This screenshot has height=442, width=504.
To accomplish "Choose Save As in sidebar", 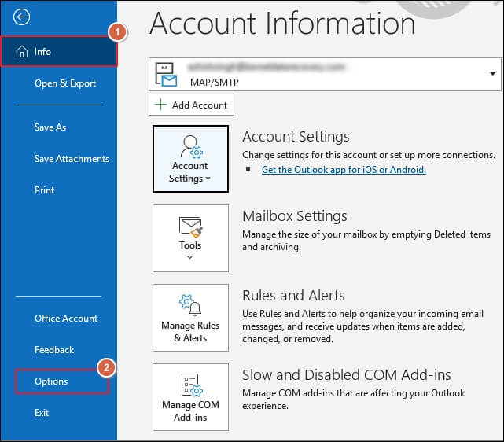I will pyautogui.click(x=50, y=127).
